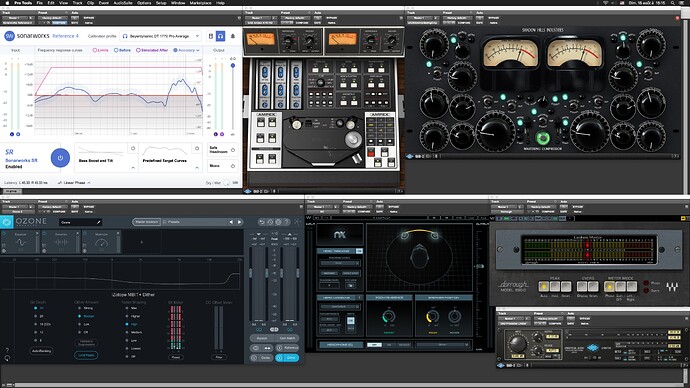The image size is (690, 388).
Task: Open the File menu
Action: pos(40,3)
